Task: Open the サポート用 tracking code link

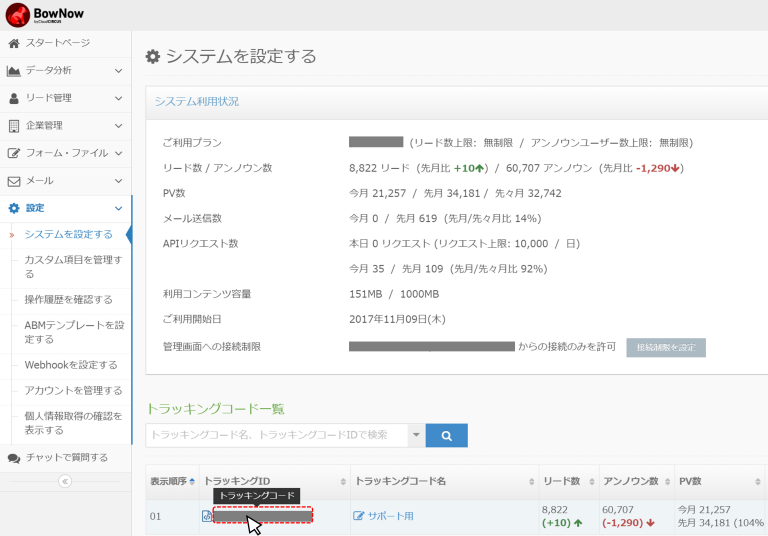Action: point(390,516)
